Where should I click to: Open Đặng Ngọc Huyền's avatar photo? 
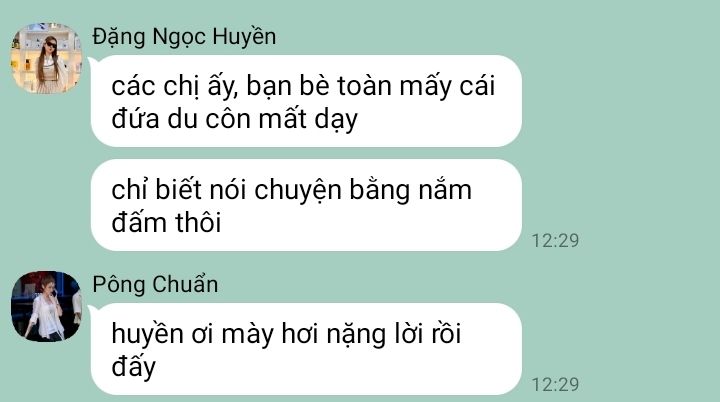coord(46,58)
